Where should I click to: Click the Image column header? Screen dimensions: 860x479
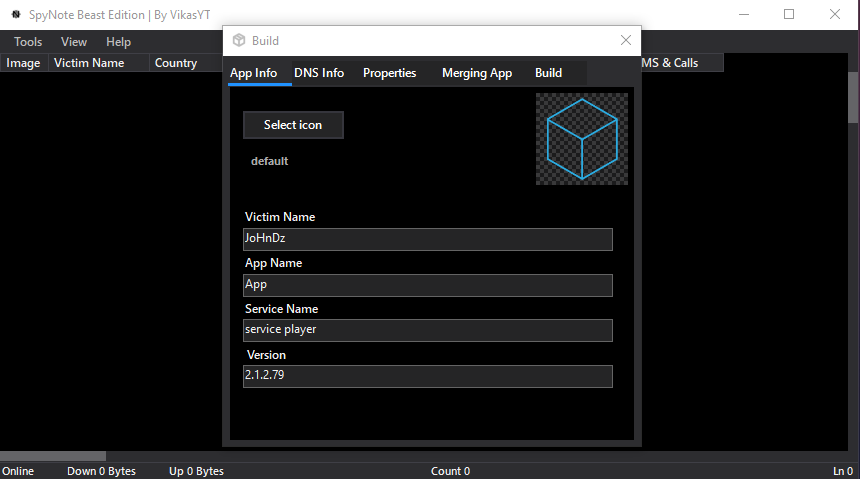24,63
